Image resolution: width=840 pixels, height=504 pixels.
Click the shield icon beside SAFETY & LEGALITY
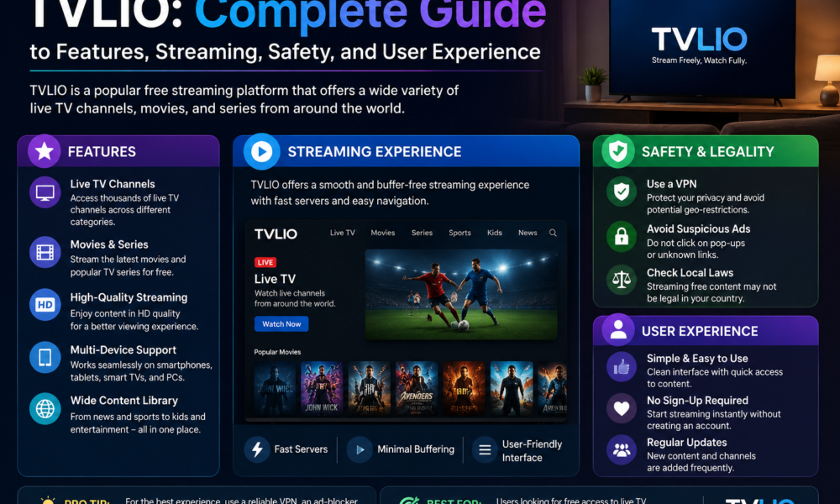pos(618,151)
